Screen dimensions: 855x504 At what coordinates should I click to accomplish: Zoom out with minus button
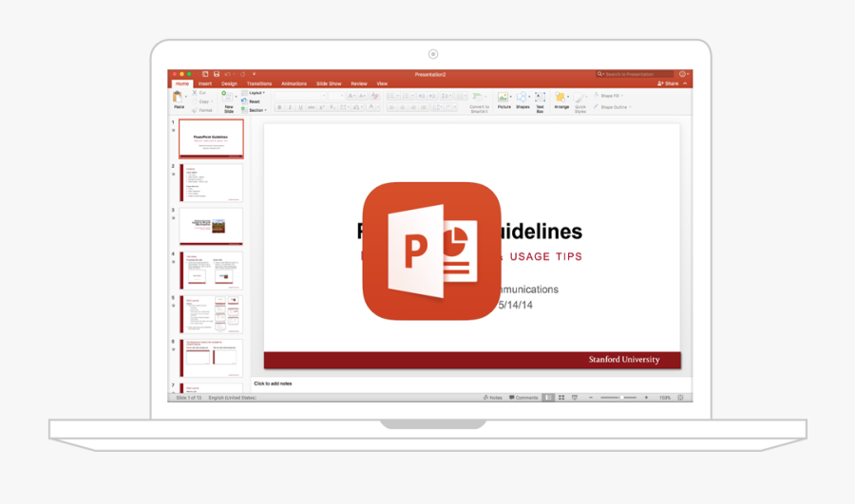[591, 398]
